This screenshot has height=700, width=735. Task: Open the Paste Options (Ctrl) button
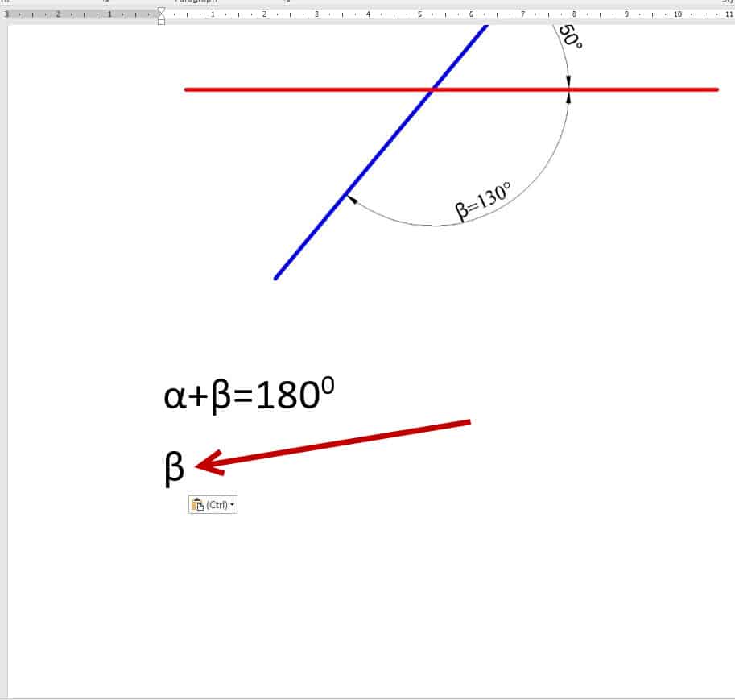(213, 505)
